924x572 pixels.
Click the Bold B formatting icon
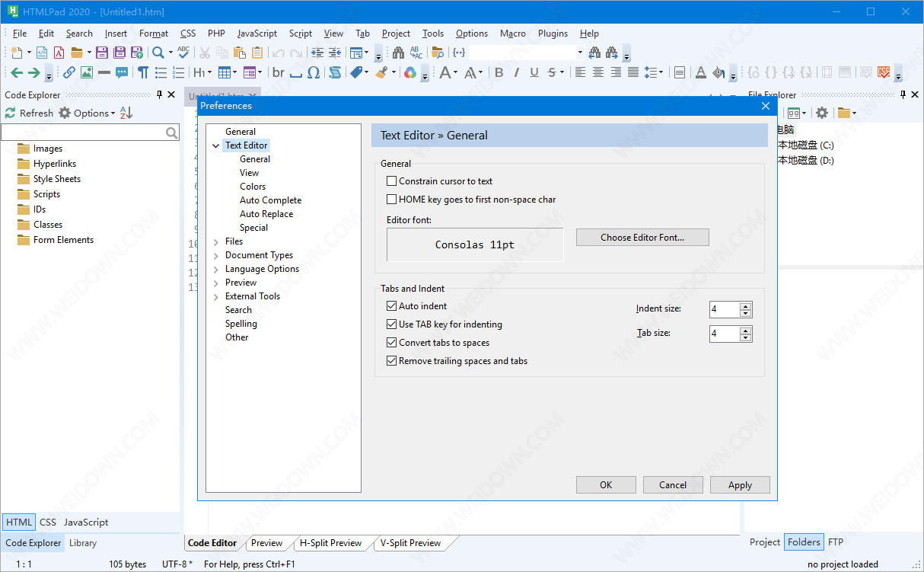click(499, 72)
